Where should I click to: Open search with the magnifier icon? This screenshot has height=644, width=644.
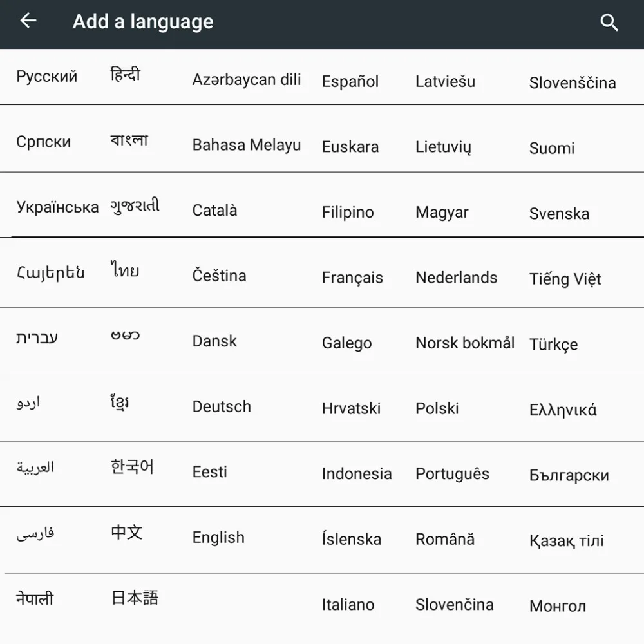coord(609,22)
